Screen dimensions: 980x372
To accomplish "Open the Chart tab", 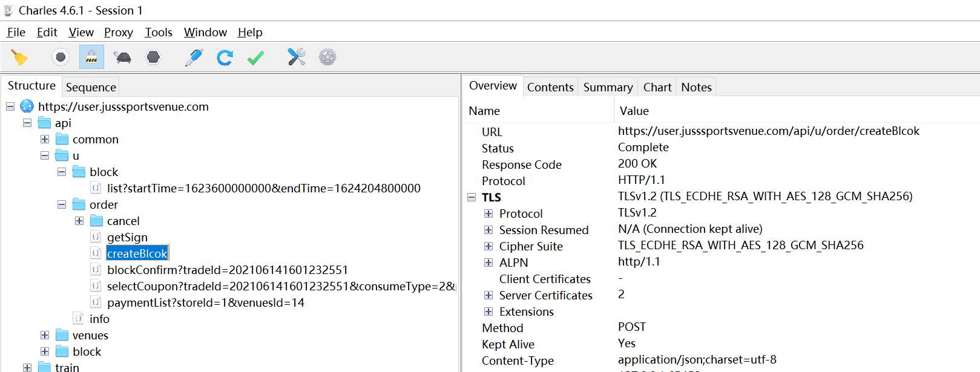I will (x=657, y=87).
